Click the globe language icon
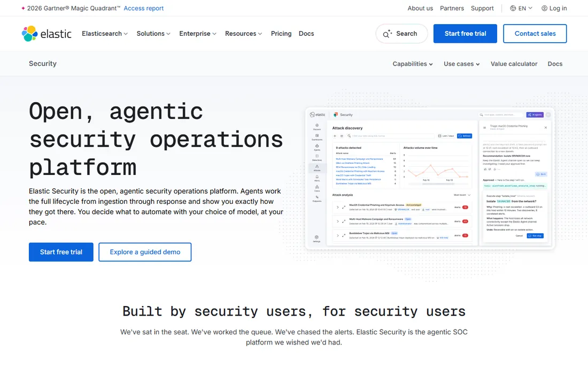The width and height of the screenshot is (588, 368). pos(513,8)
